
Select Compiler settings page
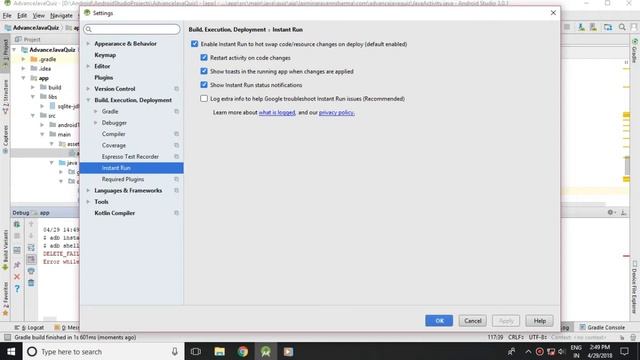pos(113,134)
